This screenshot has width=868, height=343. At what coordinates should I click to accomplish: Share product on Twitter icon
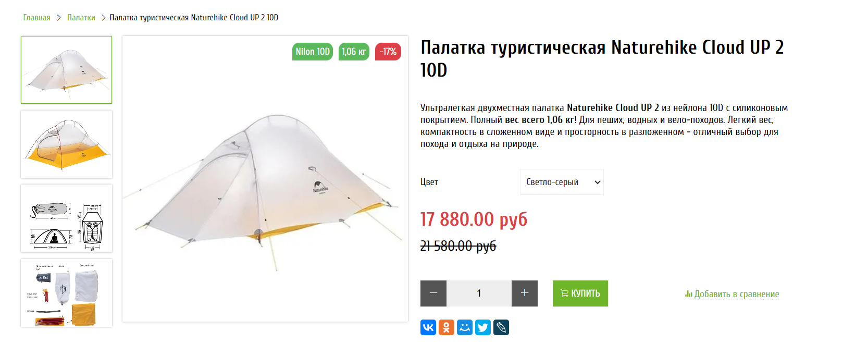point(483,327)
